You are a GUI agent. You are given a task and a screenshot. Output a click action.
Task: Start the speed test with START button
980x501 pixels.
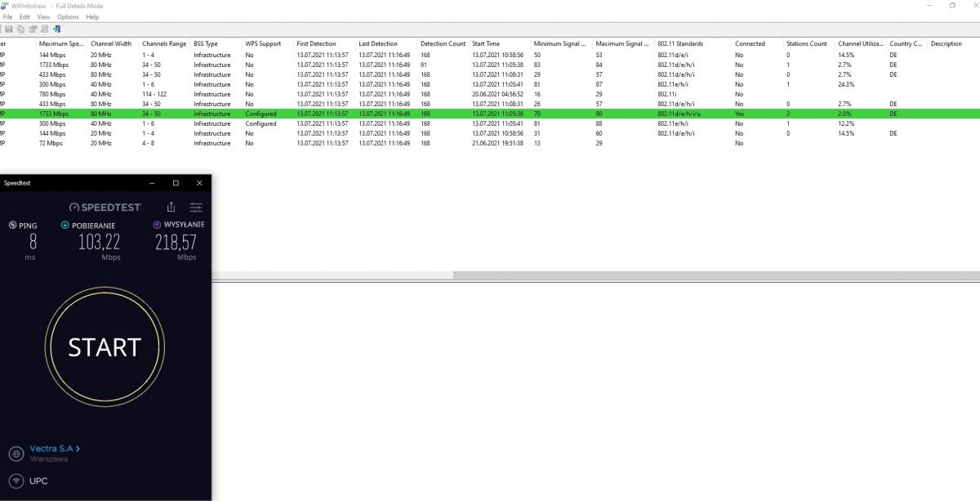105,347
